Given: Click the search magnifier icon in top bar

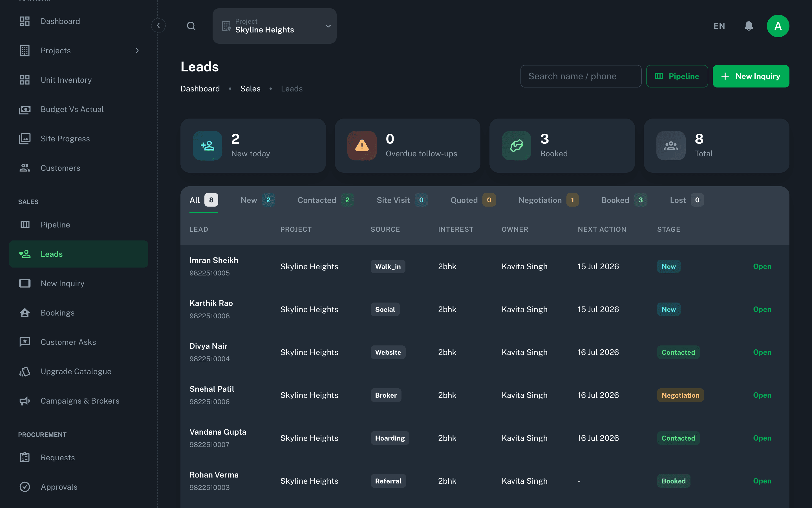Looking at the screenshot, I should click(191, 26).
